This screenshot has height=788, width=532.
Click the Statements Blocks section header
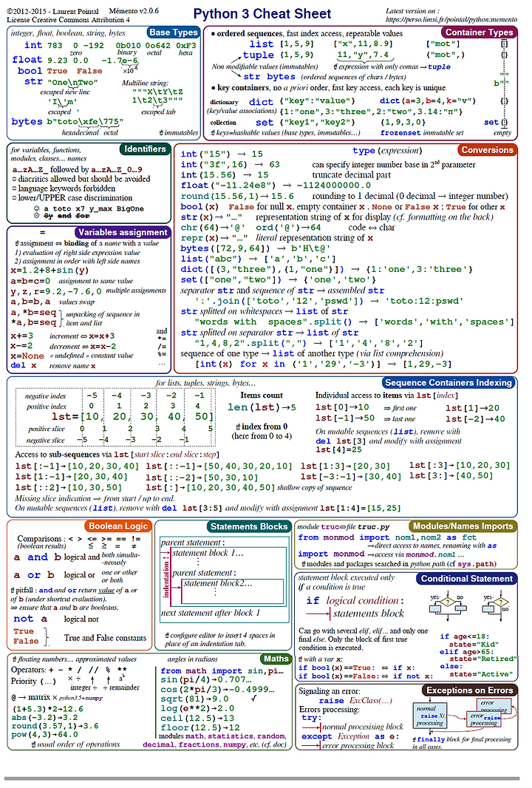pos(249,526)
